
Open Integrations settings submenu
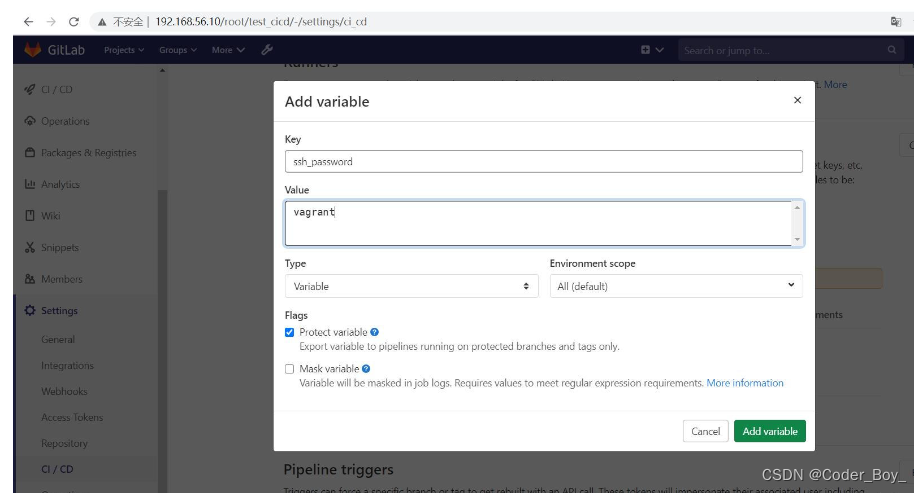(67, 365)
